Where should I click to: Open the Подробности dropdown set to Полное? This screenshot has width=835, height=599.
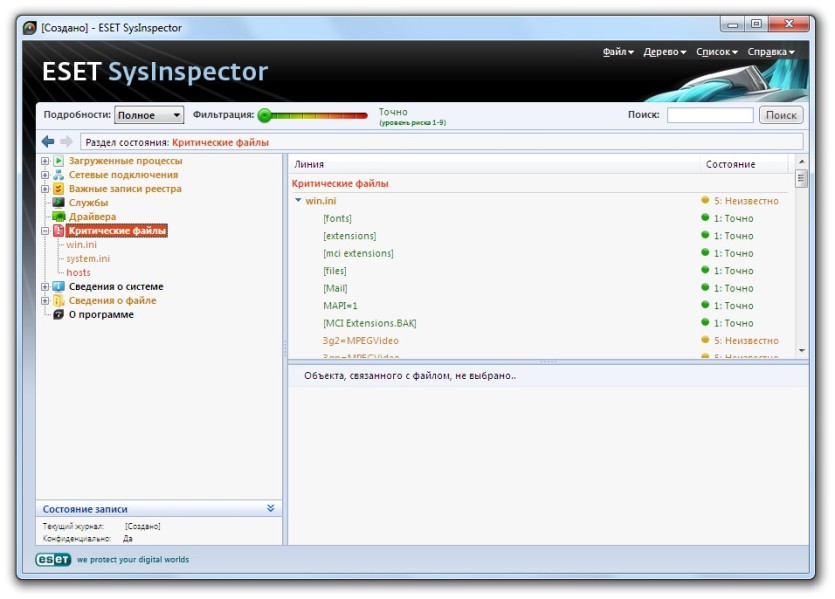(149, 115)
